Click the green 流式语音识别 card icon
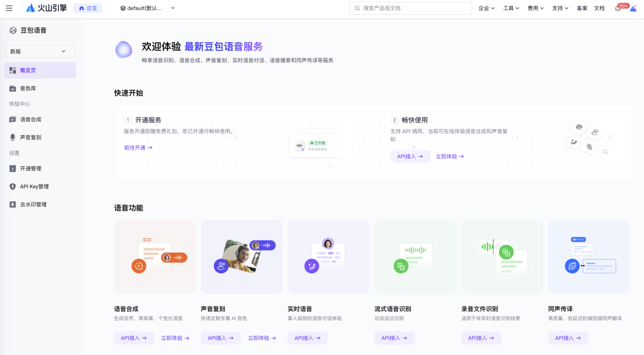Screen dimensions: 644x355 401,266
